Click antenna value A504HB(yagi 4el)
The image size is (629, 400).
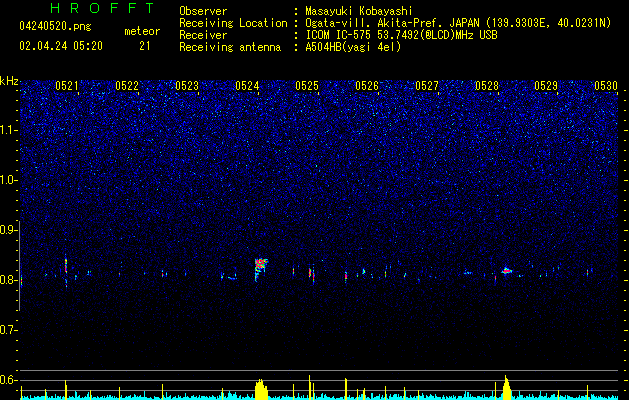[x=353, y=47]
